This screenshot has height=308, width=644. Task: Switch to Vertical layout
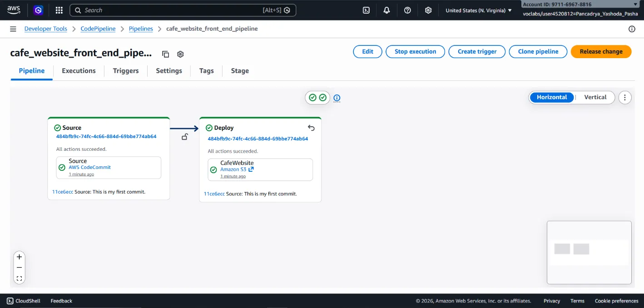click(x=595, y=97)
